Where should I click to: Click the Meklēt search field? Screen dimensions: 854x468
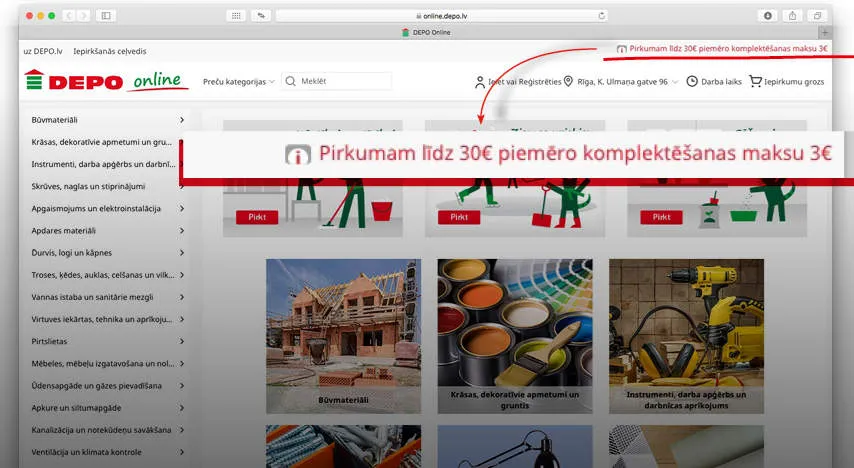point(337,81)
